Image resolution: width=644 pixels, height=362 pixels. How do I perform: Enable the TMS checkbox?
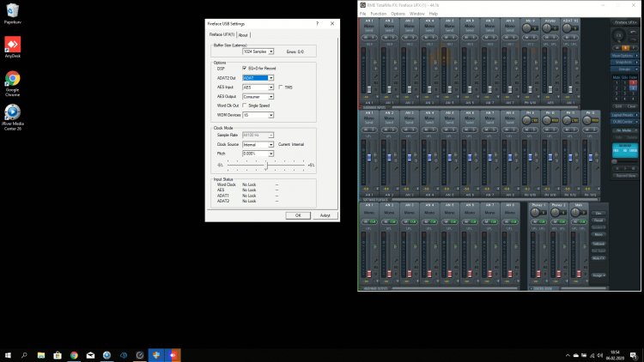coord(281,87)
